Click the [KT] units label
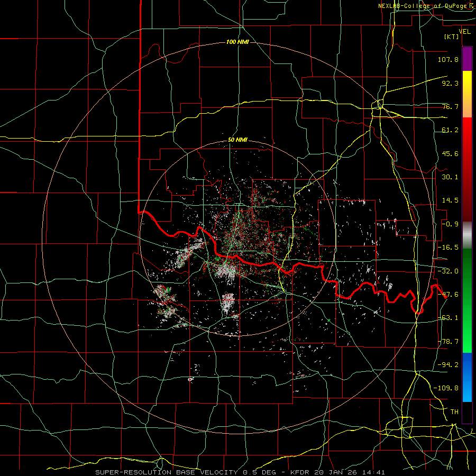 pyautogui.click(x=451, y=36)
